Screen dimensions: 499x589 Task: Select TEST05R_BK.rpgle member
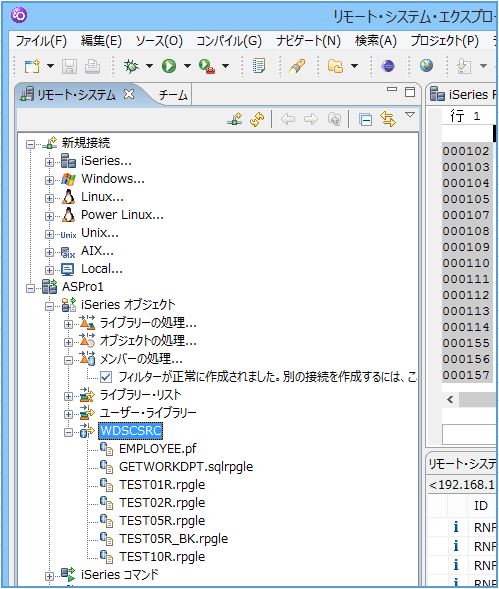click(173, 539)
